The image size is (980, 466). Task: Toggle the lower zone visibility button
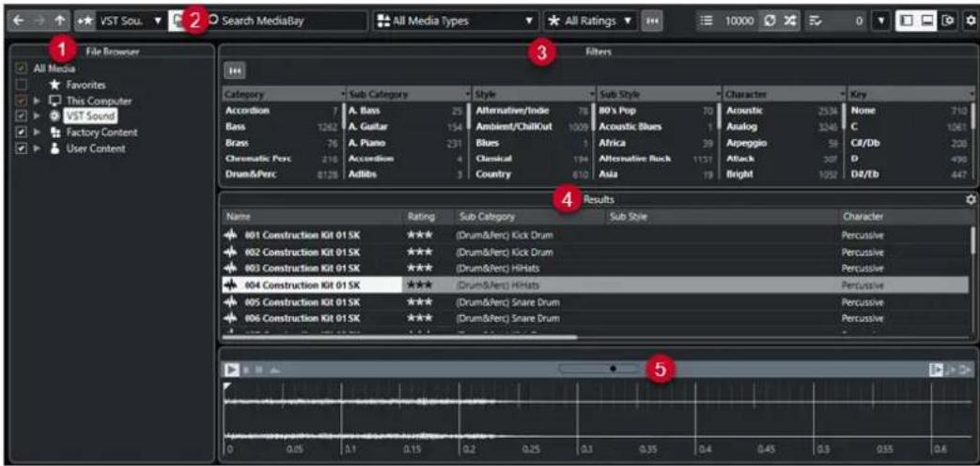pyautogui.click(x=927, y=21)
